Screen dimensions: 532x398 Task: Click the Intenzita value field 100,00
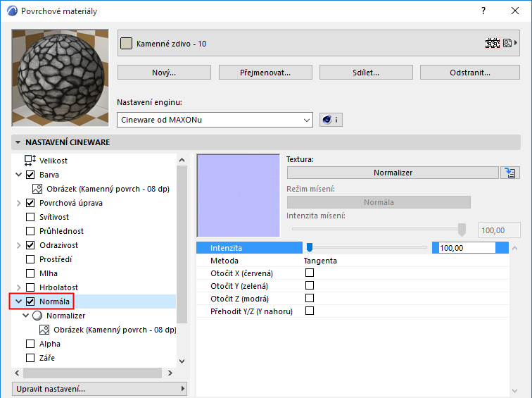(467, 248)
